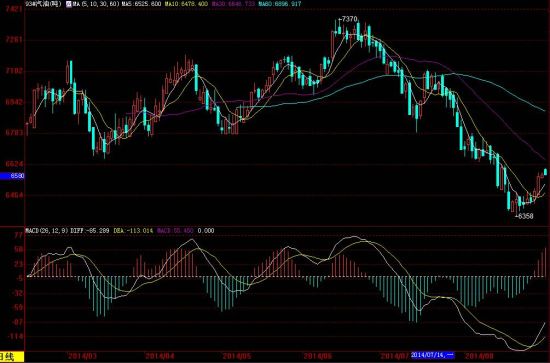Click the blue 2014/07/14 date marker
The image size is (550, 363).
[433, 355]
